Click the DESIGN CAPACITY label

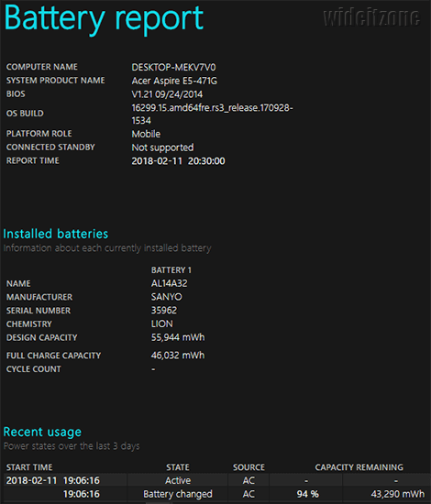tap(42, 337)
